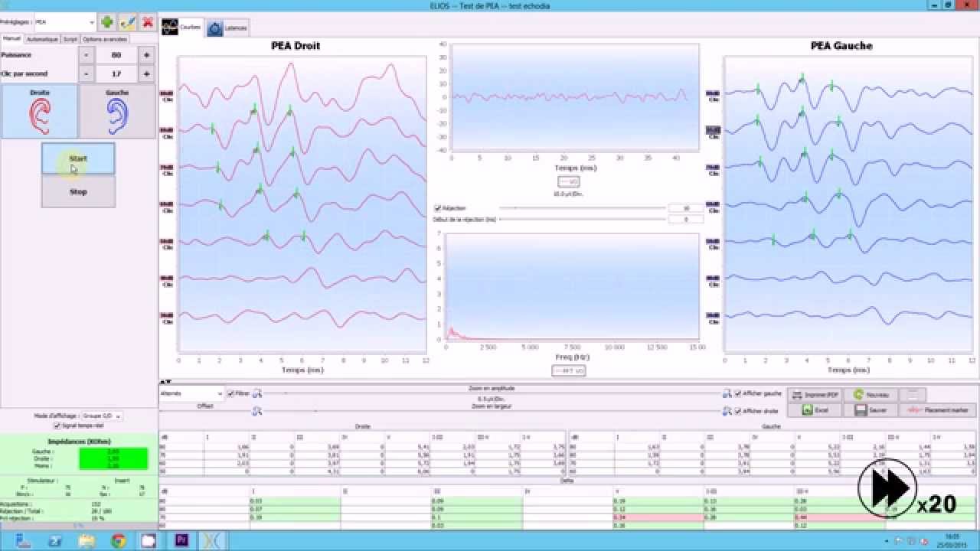Open the Préréglages PEA dropdown
980x551 pixels.
click(x=64, y=23)
